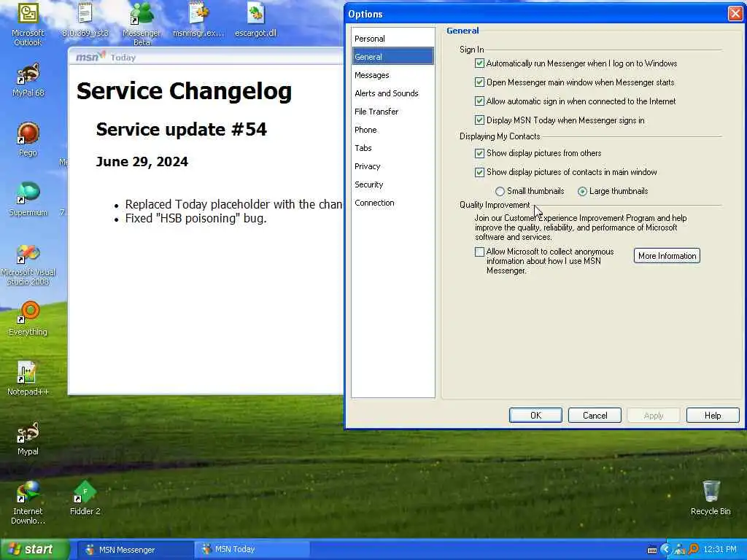Toggle Allow automatic sign in checkbox
The width and height of the screenshot is (747, 560).
(x=480, y=101)
